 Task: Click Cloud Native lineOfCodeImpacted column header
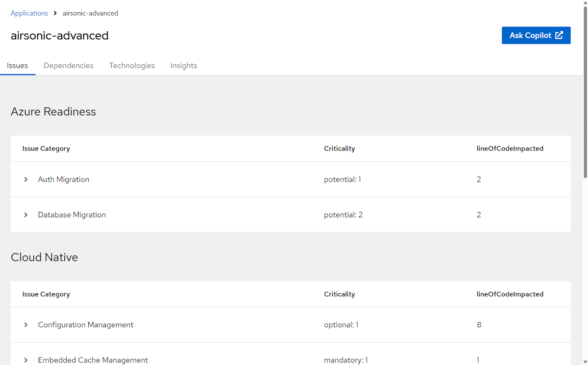[510, 294]
